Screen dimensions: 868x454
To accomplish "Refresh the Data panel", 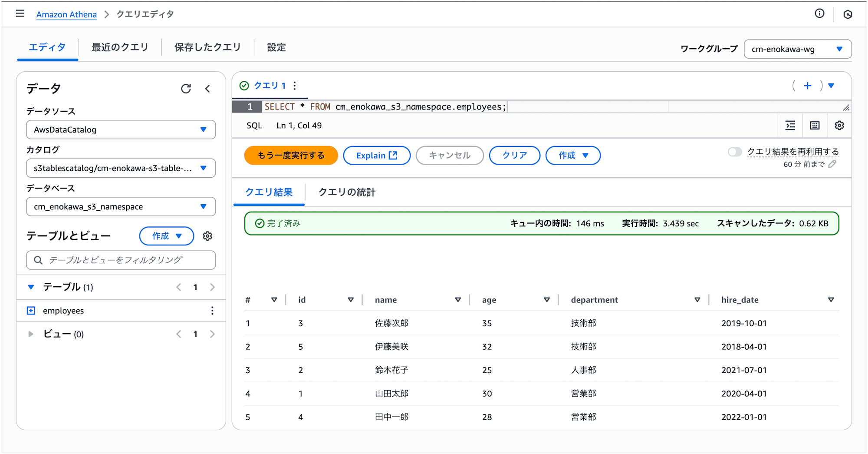I will click(186, 89).
